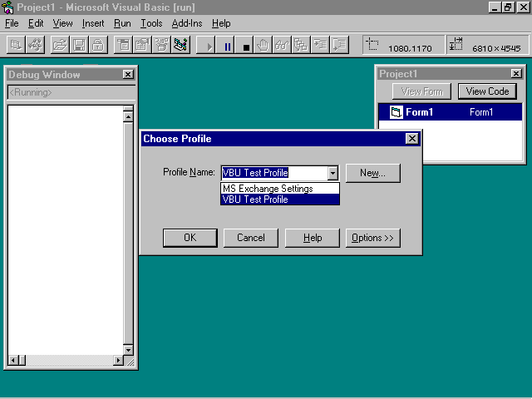This screenshot has width=532, height=399.
Task: Click the Cancel button
Action: click(x=250, y=238)
